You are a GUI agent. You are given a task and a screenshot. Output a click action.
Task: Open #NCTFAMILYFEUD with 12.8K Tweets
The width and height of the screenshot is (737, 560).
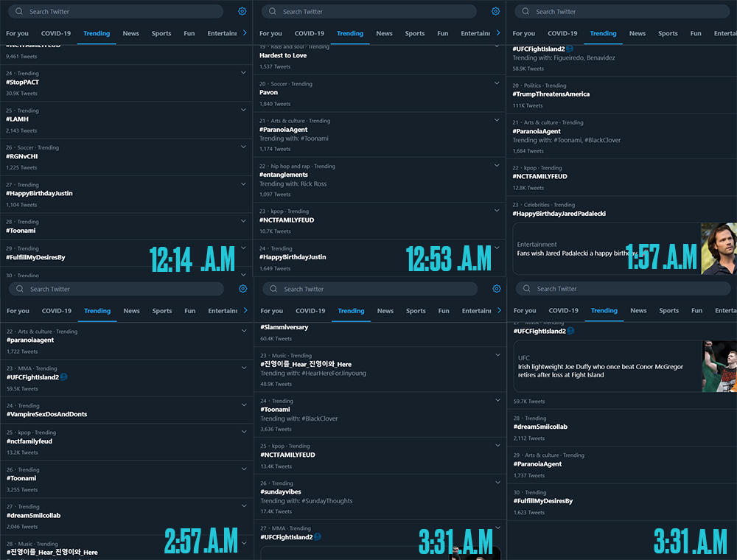[539, 176]
